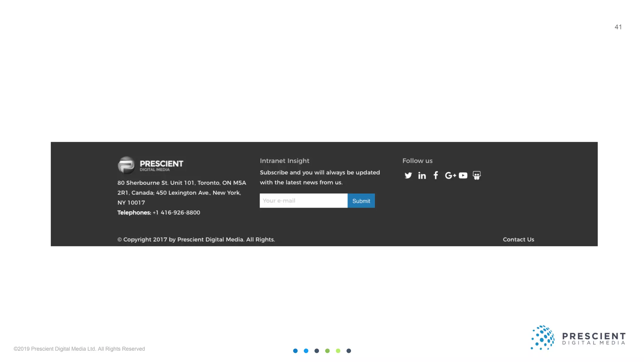This screenshot has height=362, width=644.
Task: Open the YouTube social icon
Action: click(463, 175)
